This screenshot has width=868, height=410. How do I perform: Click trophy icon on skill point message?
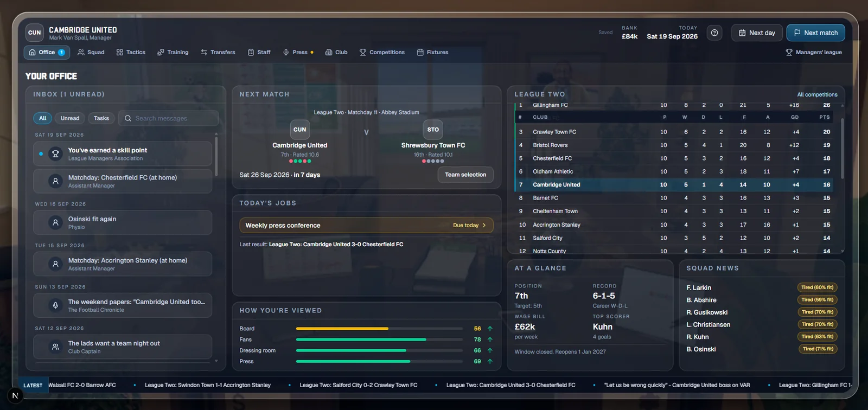pos(55,154)
